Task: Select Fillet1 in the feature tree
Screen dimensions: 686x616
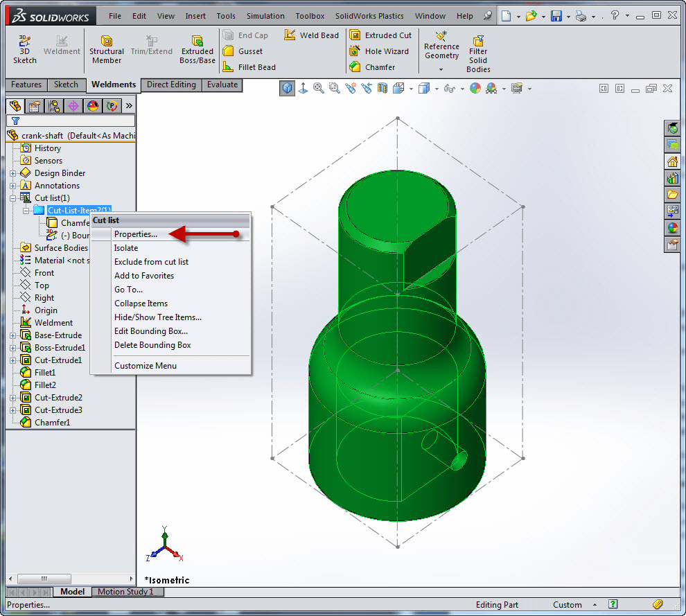Action: tap(45, 373)
